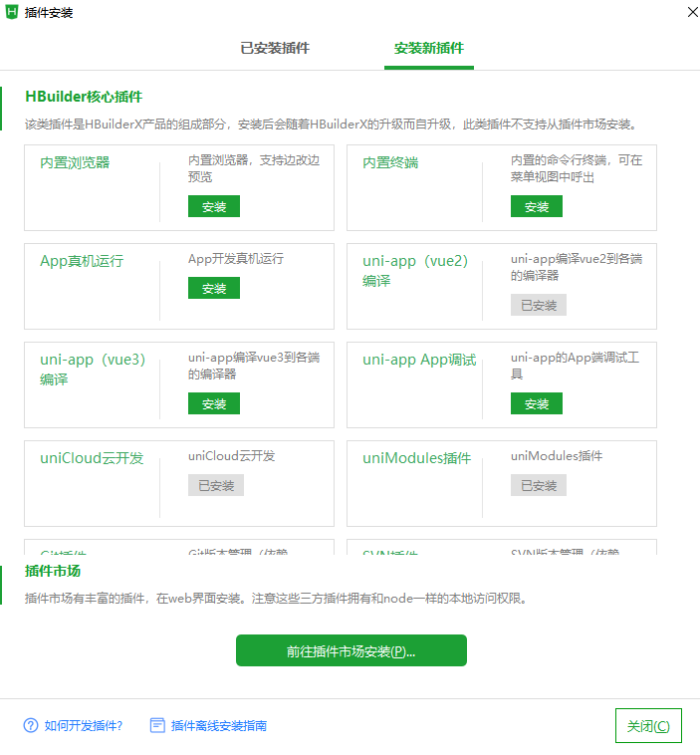Open the 插件离线安装指南 link
This screenshot has width=700, height=755.
coord(219,725)
